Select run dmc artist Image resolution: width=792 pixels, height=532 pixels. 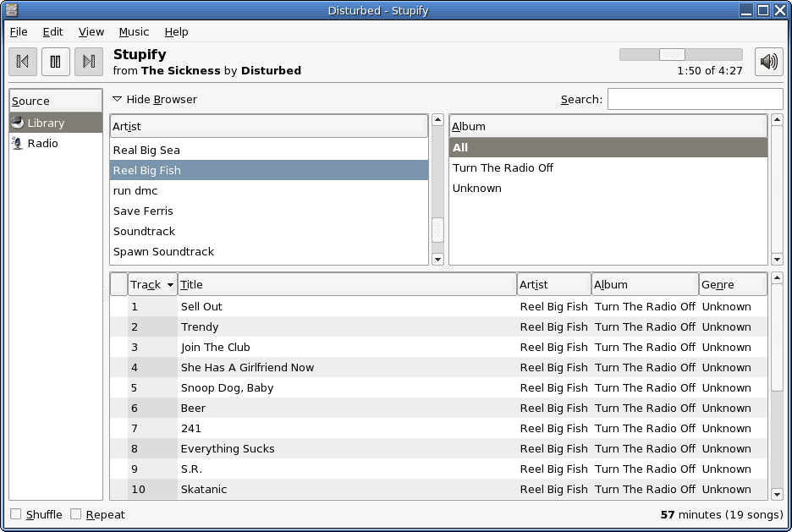[x=269, y=191]
